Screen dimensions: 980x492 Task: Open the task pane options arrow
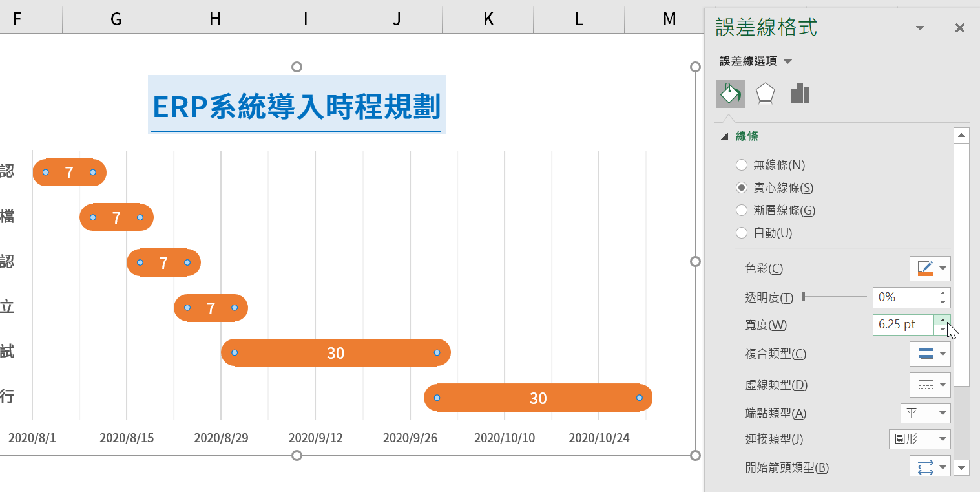(921, 28)
